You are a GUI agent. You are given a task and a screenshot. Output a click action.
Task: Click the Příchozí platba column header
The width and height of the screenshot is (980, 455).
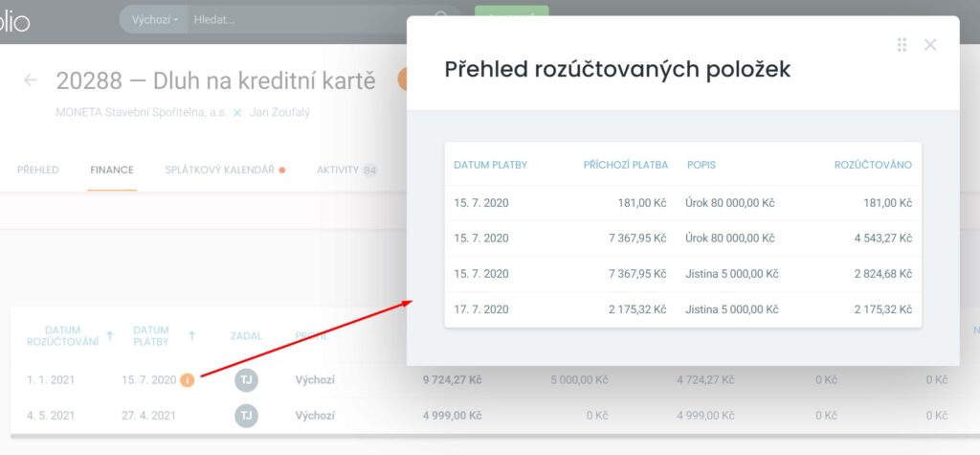point(625,165)
